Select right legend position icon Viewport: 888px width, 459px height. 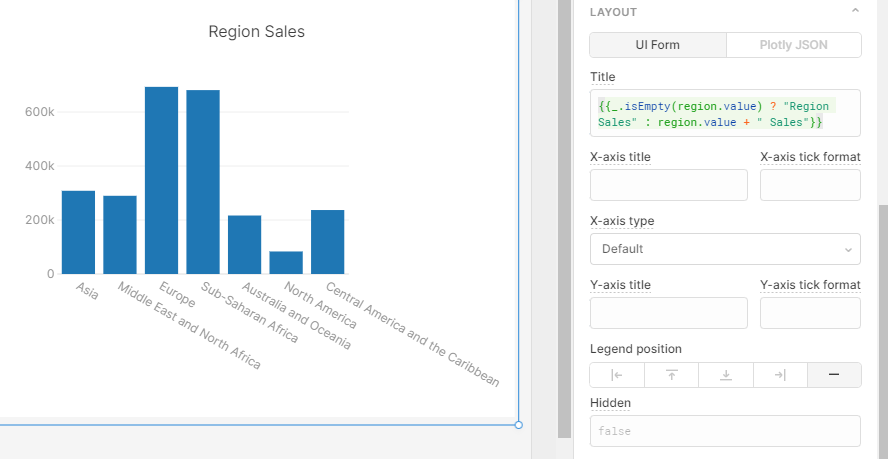click(x=780, y=375)
